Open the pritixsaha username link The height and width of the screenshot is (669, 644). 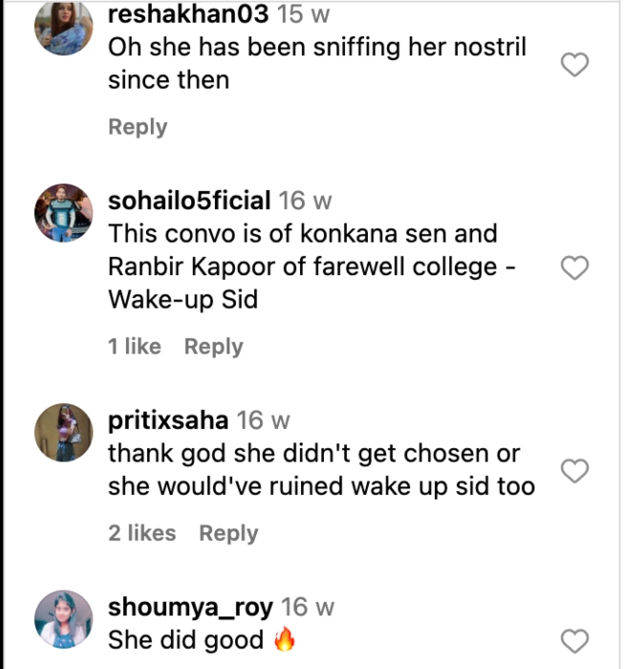[x=168, y=421]
